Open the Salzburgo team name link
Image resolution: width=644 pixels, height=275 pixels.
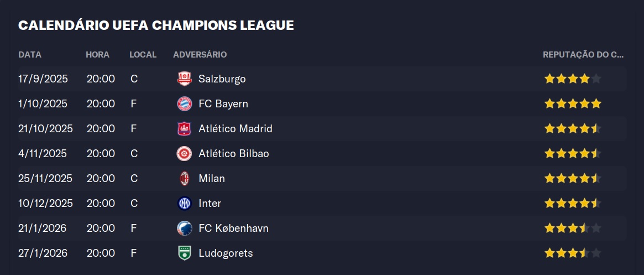[x=222, y=79]
